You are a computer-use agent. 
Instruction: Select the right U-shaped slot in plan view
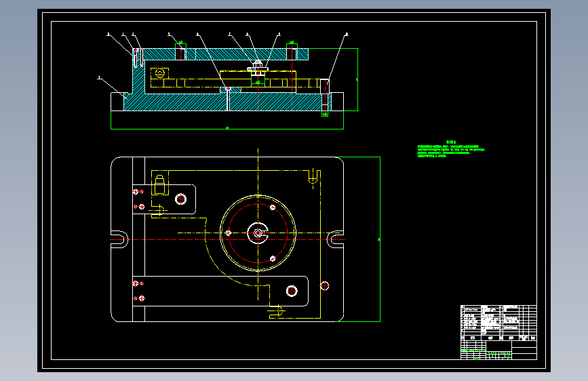335,239
